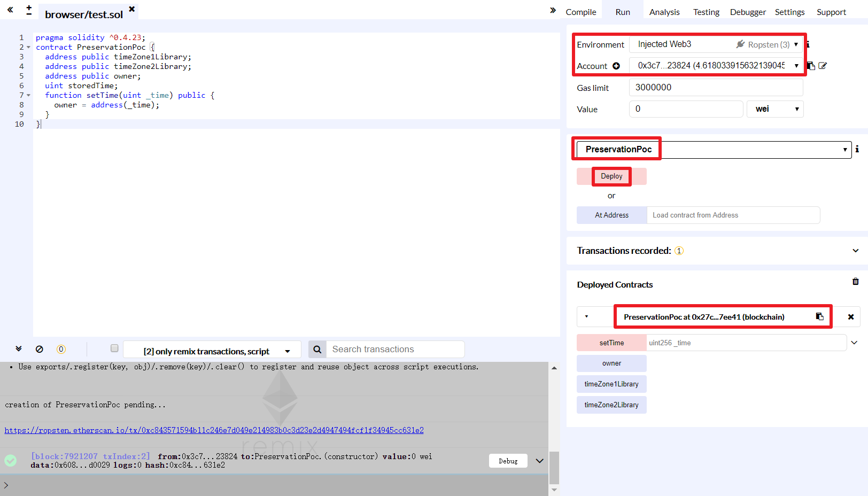Viewport: 868px width, 496px height.
Task: Click the pending transactions counter icon
Action: [61, 349]
